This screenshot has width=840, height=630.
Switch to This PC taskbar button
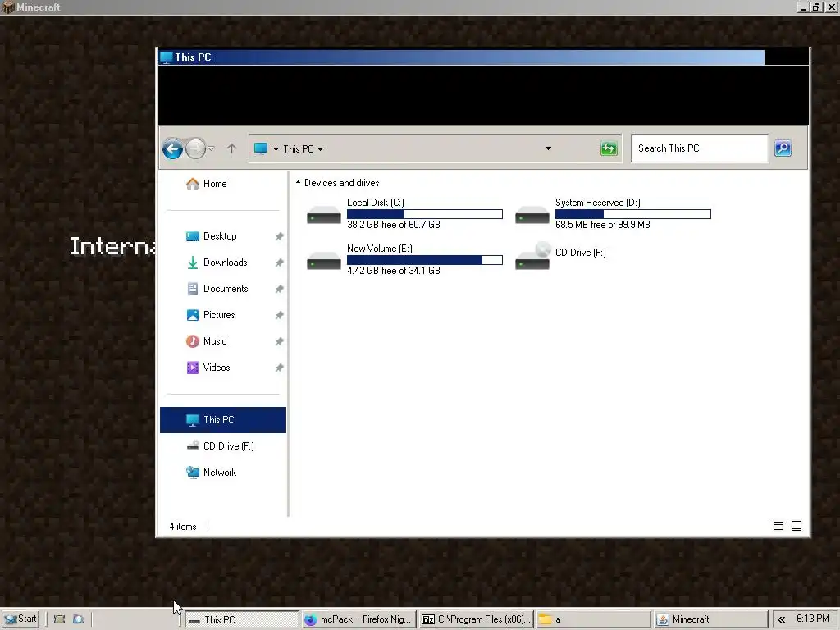coord(242,619)
